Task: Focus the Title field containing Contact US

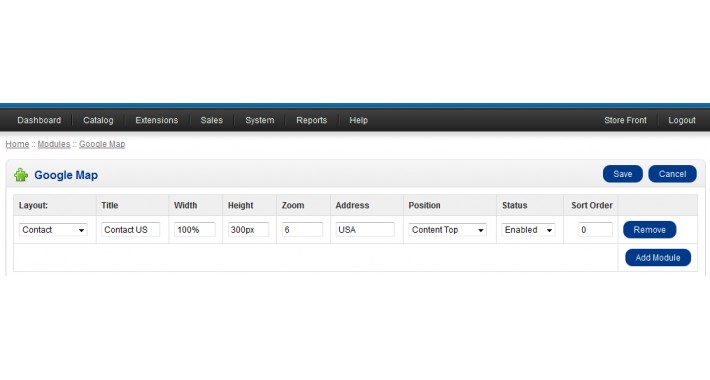Action: [x=130, y=230]
